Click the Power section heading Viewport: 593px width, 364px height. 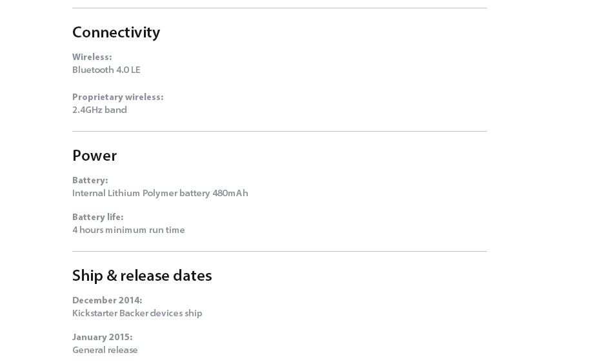[95, 156]
